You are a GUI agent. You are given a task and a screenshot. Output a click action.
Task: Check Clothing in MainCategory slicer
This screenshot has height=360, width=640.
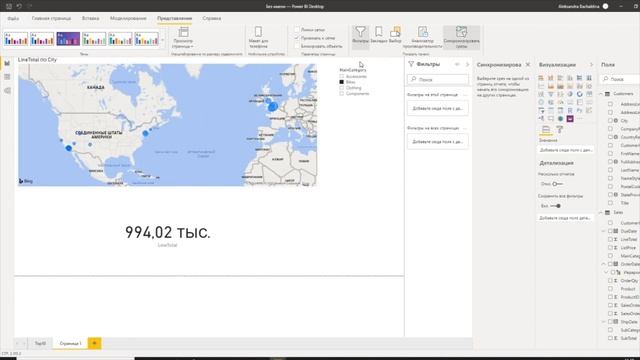point(342,88)
